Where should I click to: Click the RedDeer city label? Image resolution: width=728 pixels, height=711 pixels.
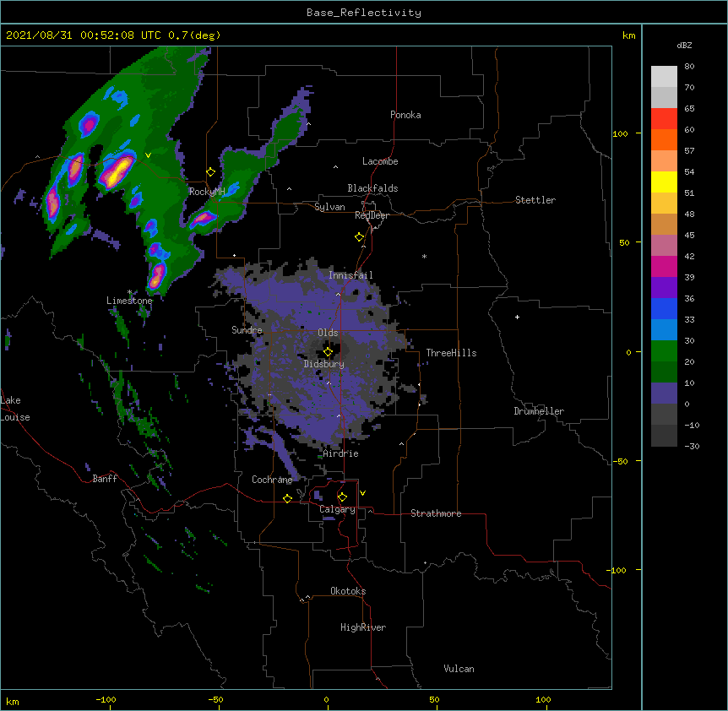click(x=372, y=215)
